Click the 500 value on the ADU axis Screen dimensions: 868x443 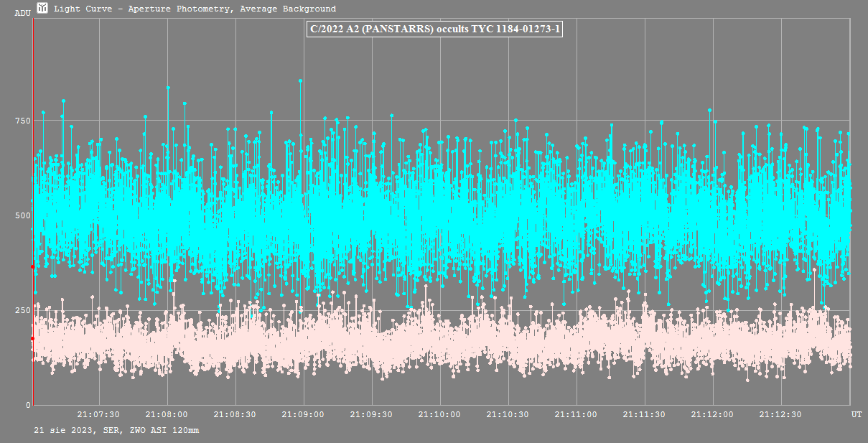[x=23, y=215]
